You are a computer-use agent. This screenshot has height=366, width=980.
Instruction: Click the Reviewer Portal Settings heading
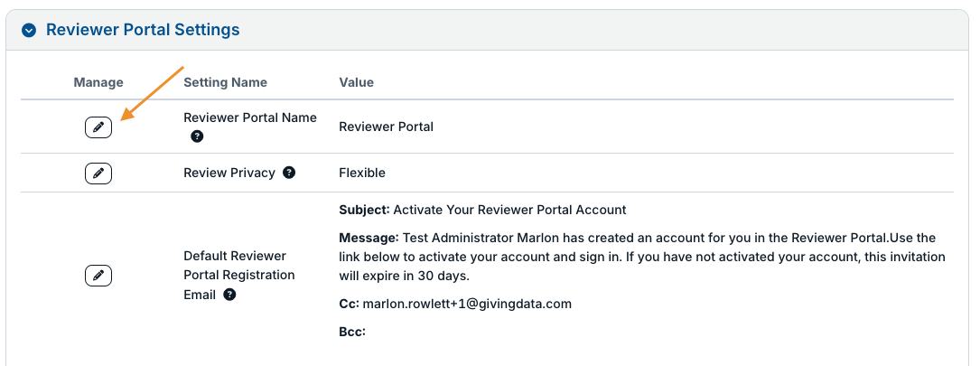[143, 30]
